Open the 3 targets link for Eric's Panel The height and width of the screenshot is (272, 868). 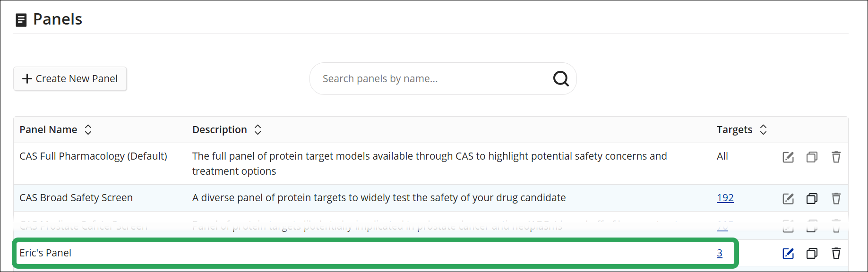click(719, 253)
